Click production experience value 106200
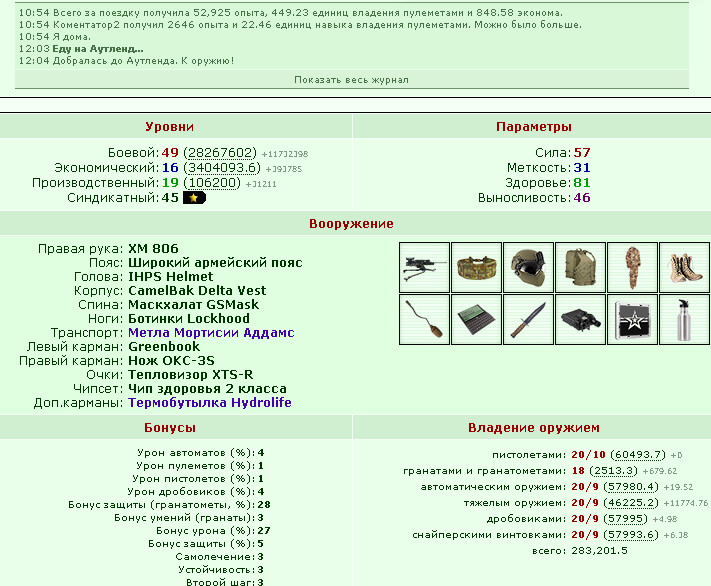The image size is (711, 586). (212, 183)
